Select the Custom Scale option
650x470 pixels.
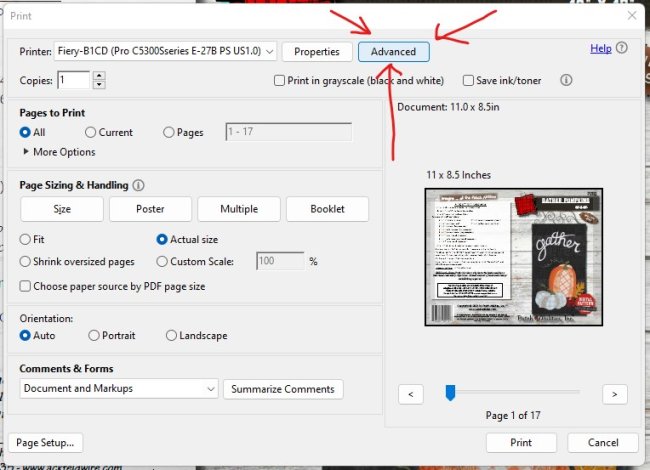tap(162, 262)
